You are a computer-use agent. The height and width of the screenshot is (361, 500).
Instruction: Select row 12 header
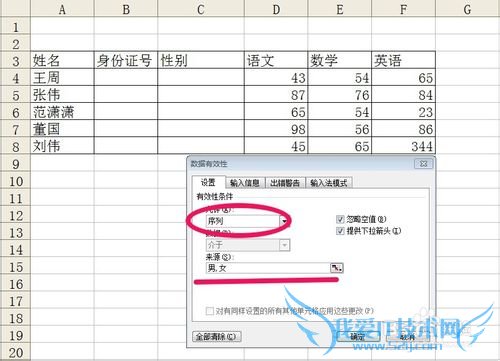(15, 215)
